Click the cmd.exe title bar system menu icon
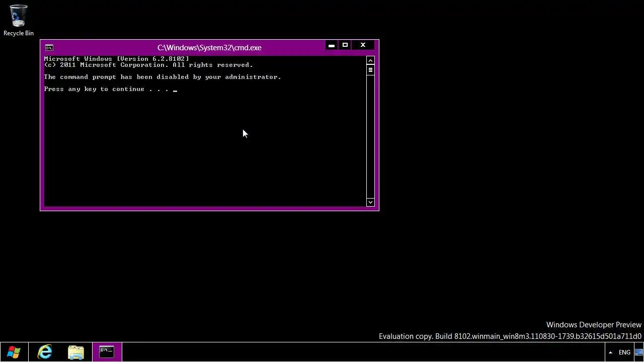This screenshot has width=644, height=362. (49, 48)
